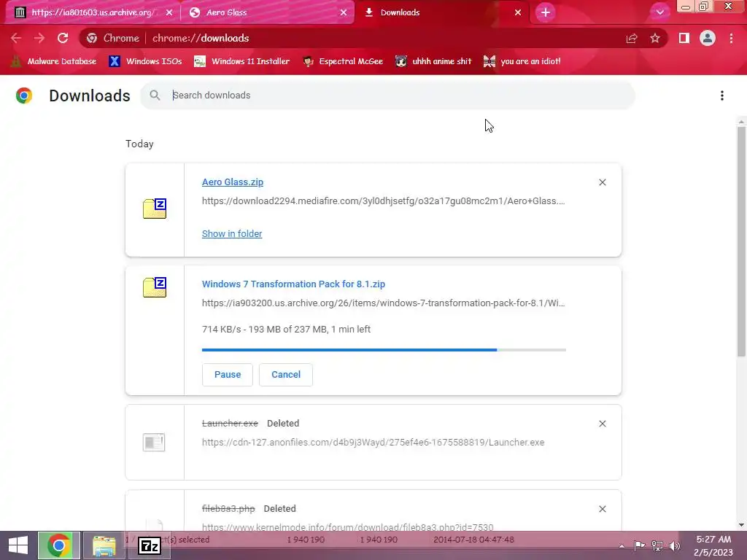Screen dimensions: 747x560
Task: Click the Aero Glass mediafire URL
Action: click(383, 201)
